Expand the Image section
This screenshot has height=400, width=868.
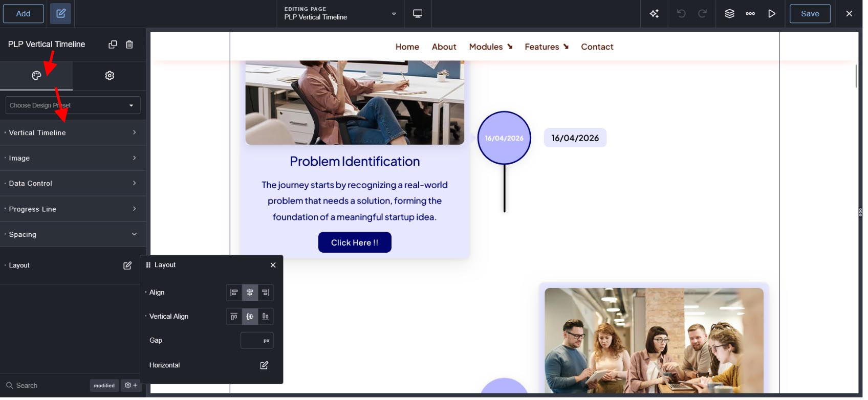[73, 159]
